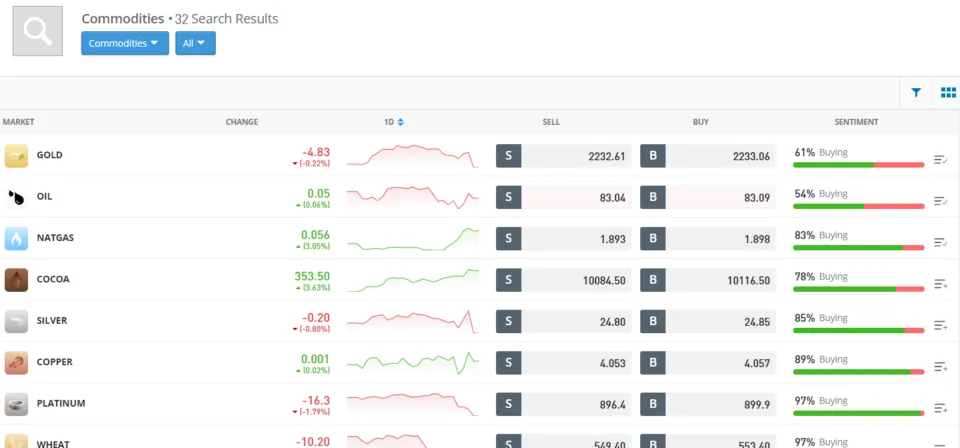The width and height of the screenshot is (960, 448).
Task: Select OIL sell price 83.04
Action: pyautogui.click(x=613, y=198)
